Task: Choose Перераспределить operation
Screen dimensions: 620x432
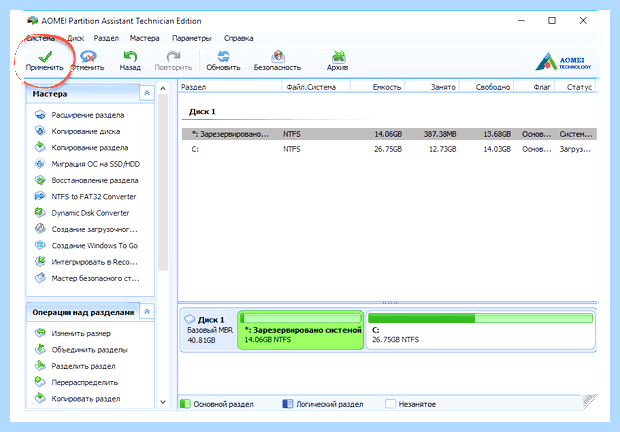Action: 76,382
